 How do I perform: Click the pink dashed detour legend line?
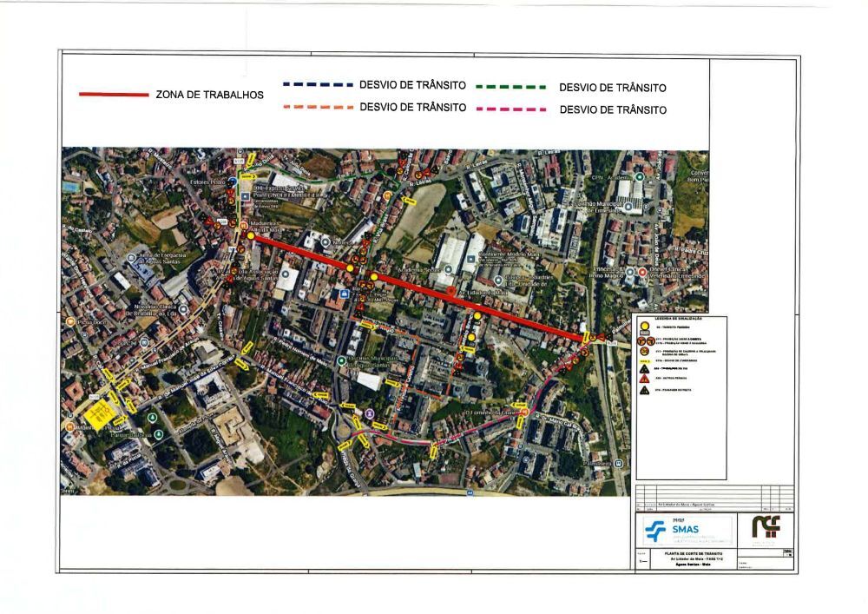coord(511,109)
